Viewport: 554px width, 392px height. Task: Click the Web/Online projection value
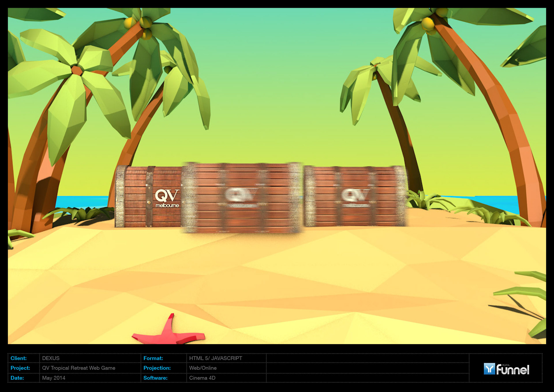point(203,368)
